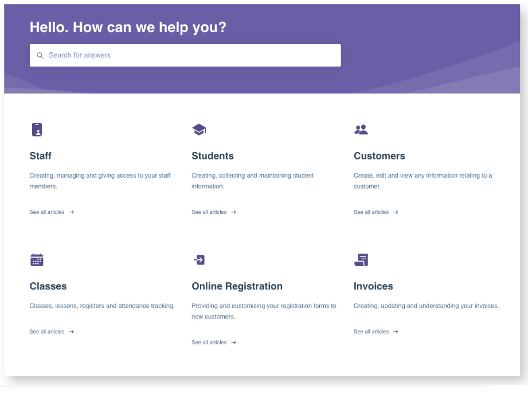Click the Staff category heading
This screenshot has height=393, width=532.
click(x=40, y=155)
